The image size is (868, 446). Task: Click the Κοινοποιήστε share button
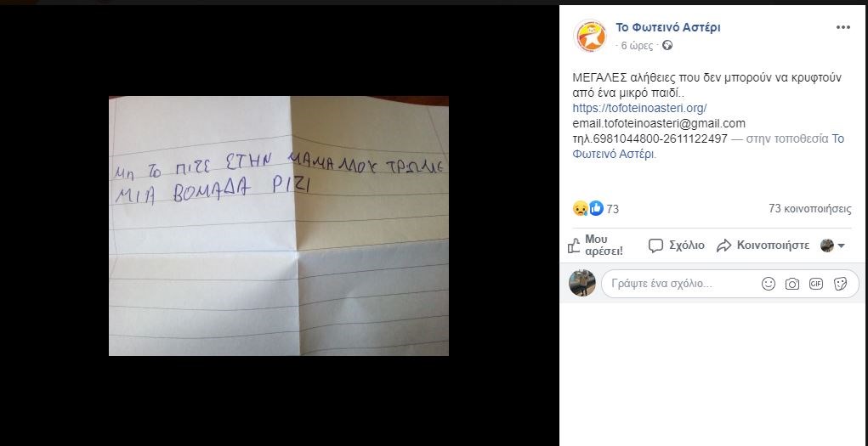(763, 246)
